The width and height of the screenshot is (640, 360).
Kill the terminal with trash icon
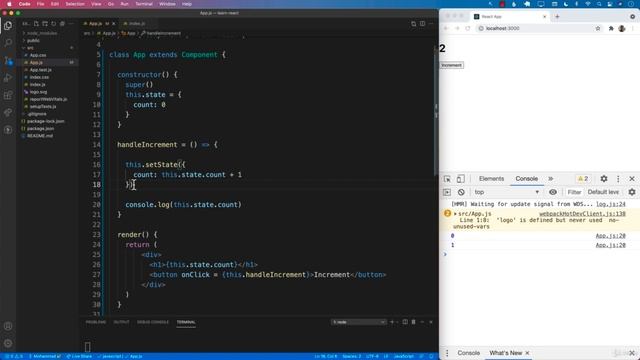click(x=413, y=322)
